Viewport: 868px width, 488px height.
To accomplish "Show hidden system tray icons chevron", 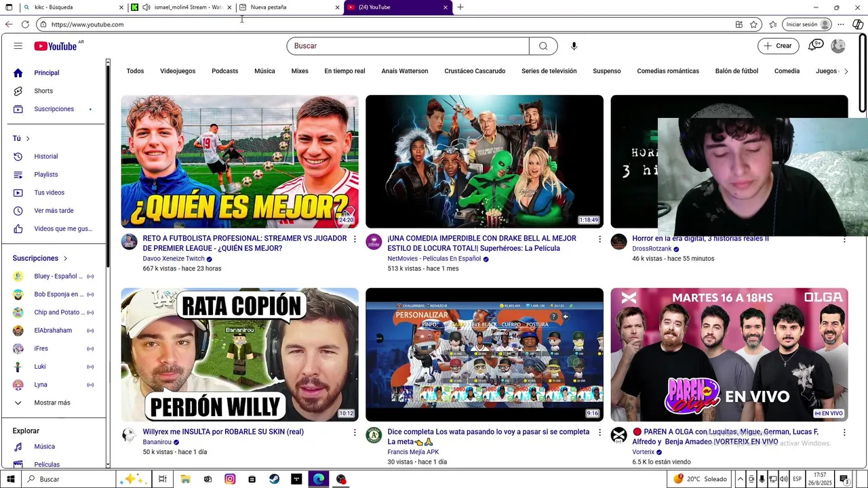I will [741, 479].
